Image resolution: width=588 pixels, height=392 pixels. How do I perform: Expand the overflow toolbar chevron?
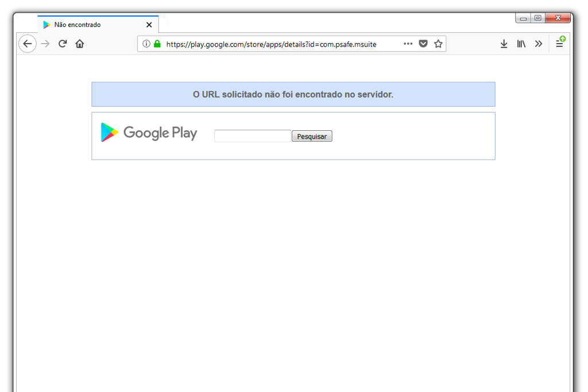coord(539,44)
